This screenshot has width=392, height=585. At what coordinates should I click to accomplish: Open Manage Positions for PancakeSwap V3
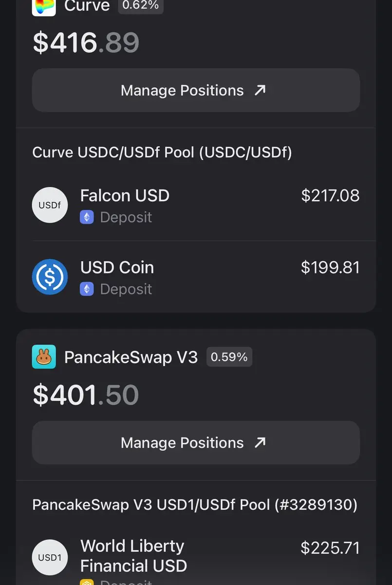196,443
